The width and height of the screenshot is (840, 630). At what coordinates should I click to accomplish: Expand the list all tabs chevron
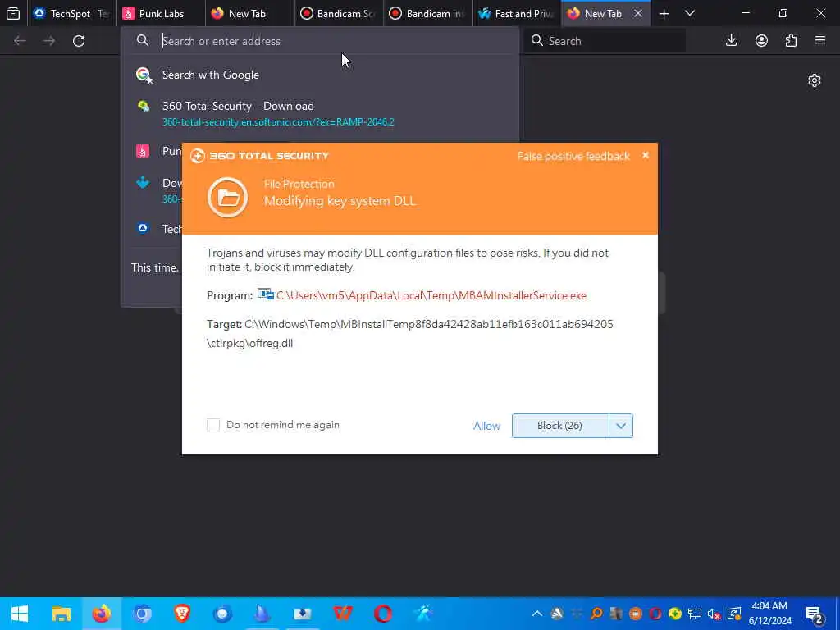tap(690, 13)
